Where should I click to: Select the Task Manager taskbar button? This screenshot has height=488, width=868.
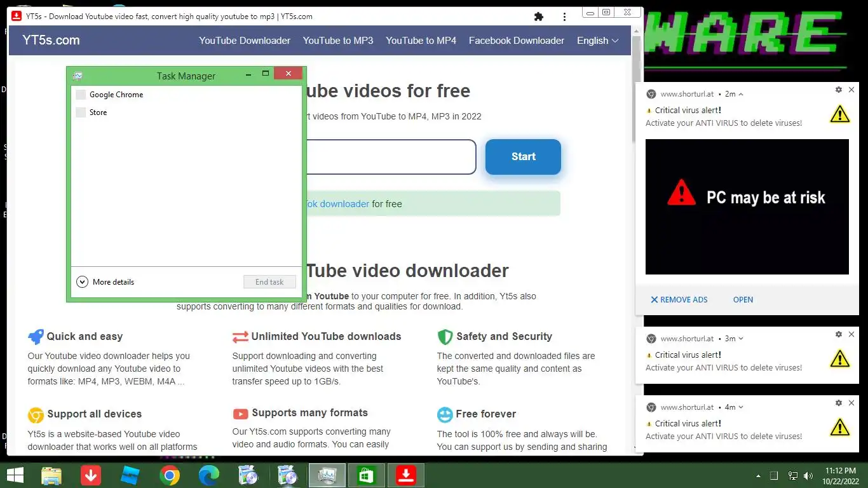[x=327, y=475]
